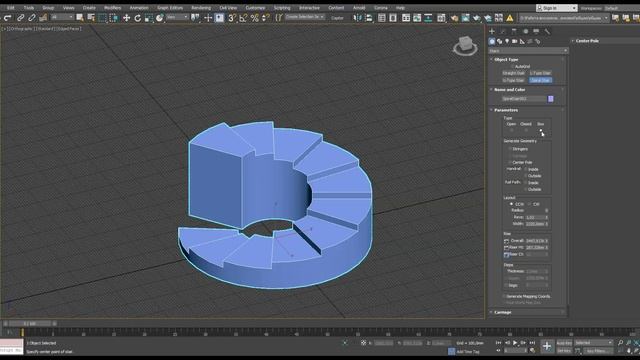
Task: Open the Sign In dropdown
Action: [x=557, y=8]
